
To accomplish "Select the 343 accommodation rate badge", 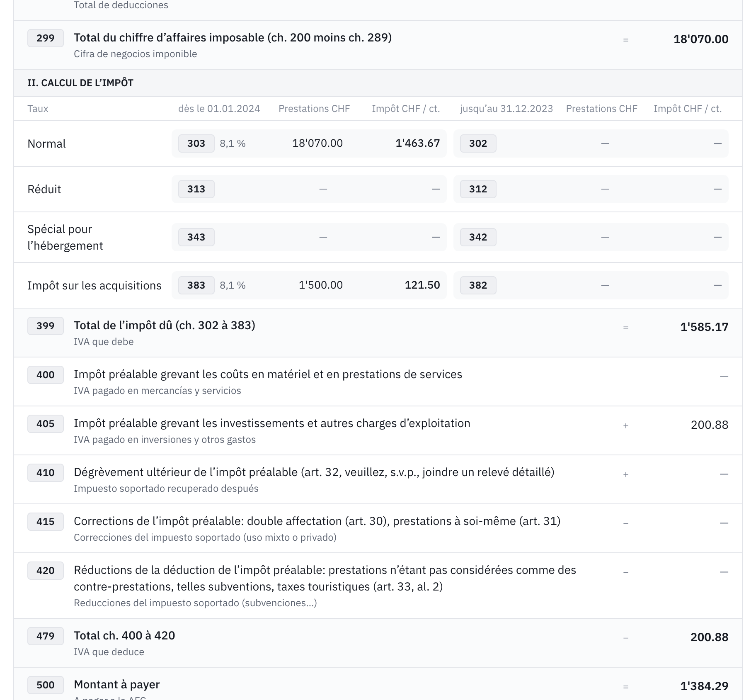I will (x=196, y=237).
